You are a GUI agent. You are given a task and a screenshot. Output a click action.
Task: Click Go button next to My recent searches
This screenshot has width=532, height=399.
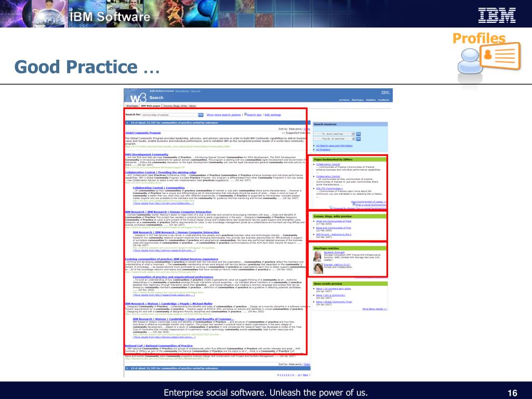[358, 134]
